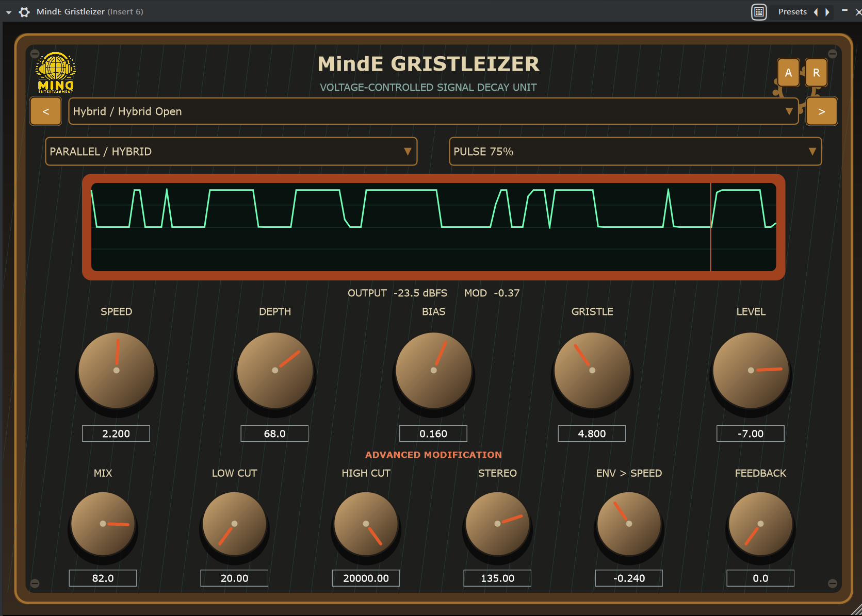Open the plugin options gear icon
Image resolution: width=862 pixels, height=616 pixels.
(x=24, y=12)
